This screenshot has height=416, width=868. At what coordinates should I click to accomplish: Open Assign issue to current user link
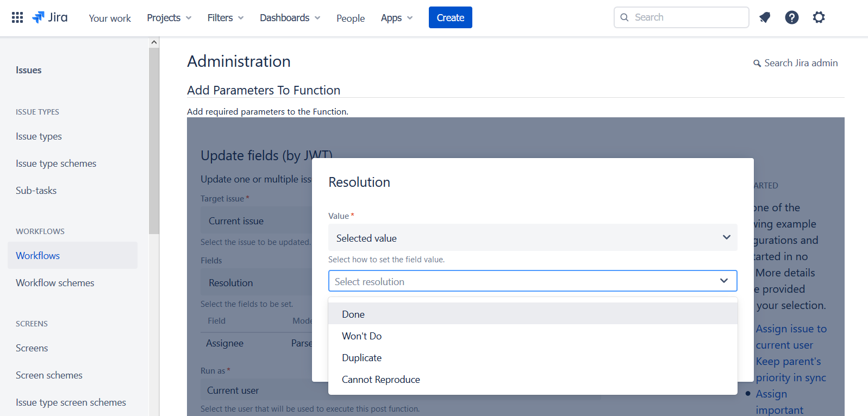(x=791, y=337)
